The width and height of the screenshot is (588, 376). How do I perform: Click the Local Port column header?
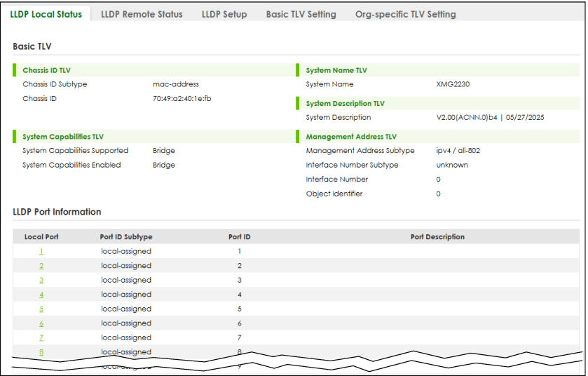pos(41,237)
